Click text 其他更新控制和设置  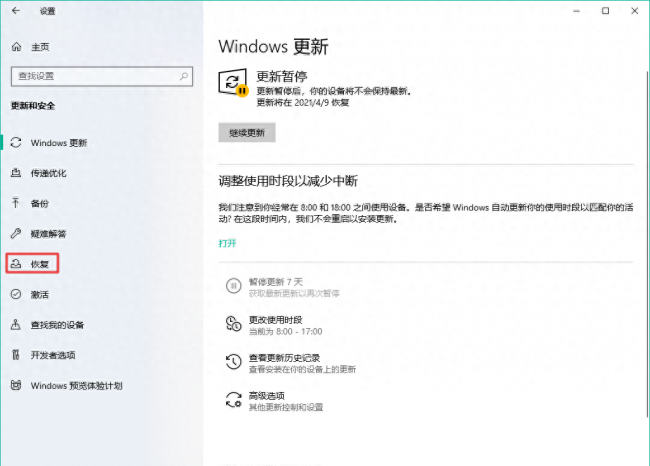click(x=286, y=407)
